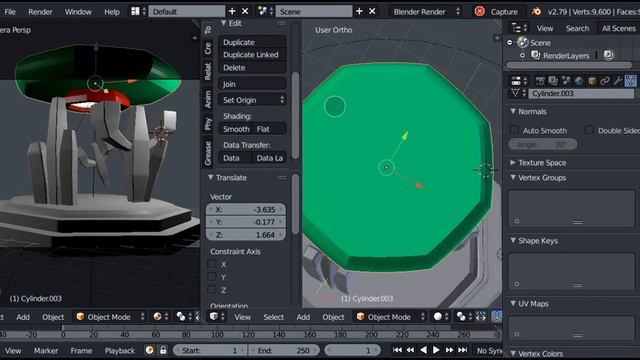Open left viewport pivot point icon
Image resolution: width=640 pixels, height=360 pixels.
(x=184, y=317)
